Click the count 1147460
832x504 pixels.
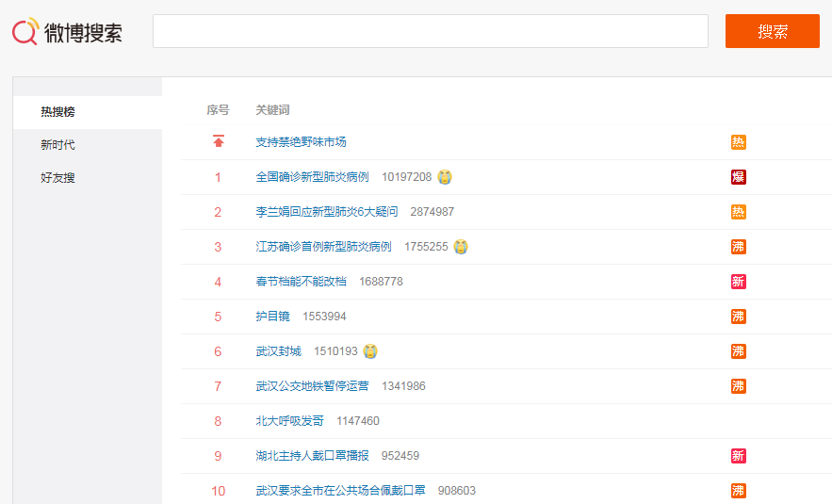pos(358,421)
